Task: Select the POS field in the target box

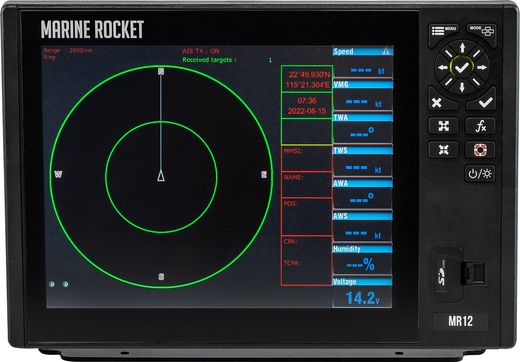Action: 307,217
